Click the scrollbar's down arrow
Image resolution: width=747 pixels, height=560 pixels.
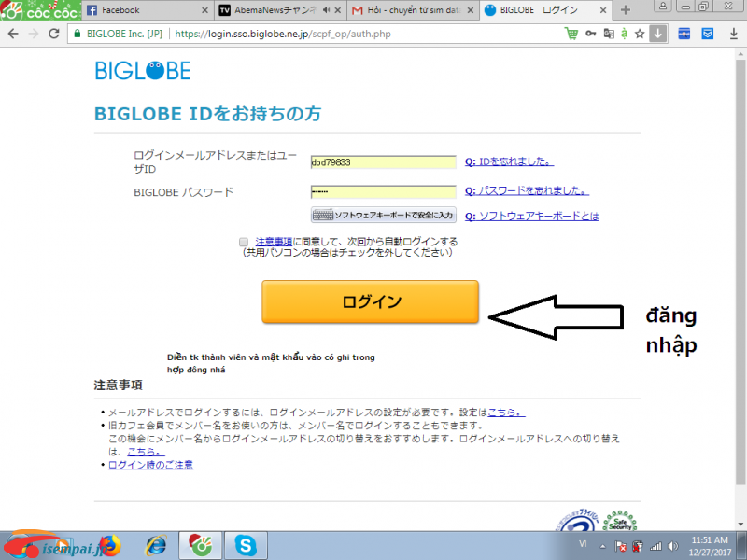(x=740, y=525)
